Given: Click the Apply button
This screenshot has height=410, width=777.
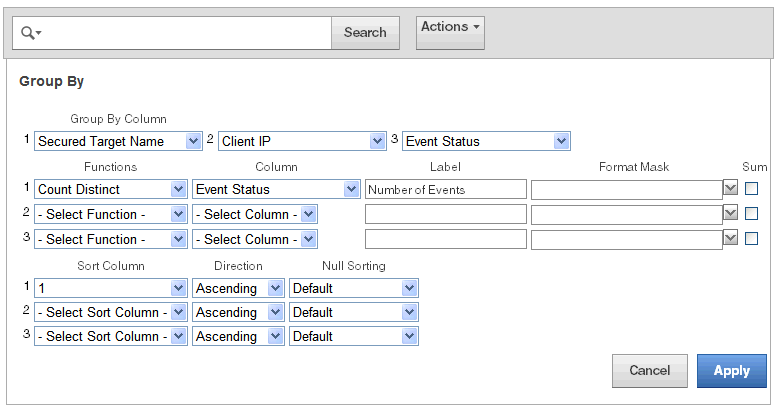Looking at the screenshot, I should pos(731,371).
